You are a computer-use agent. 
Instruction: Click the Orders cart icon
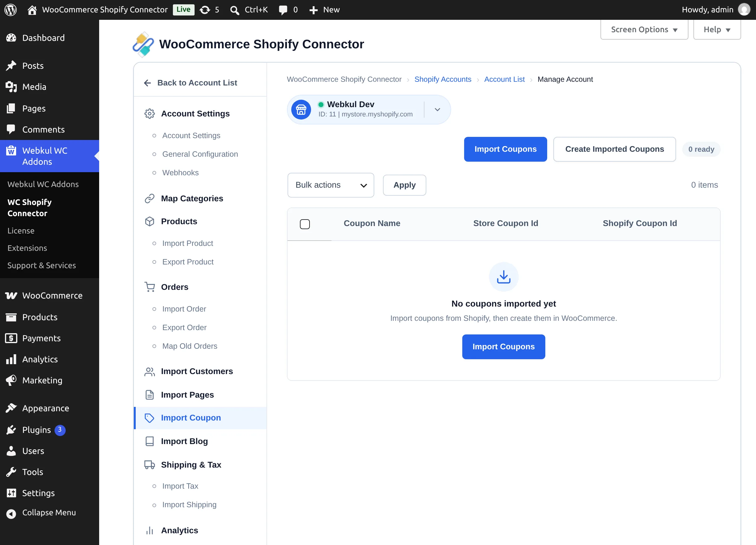(x=150, y=287)
